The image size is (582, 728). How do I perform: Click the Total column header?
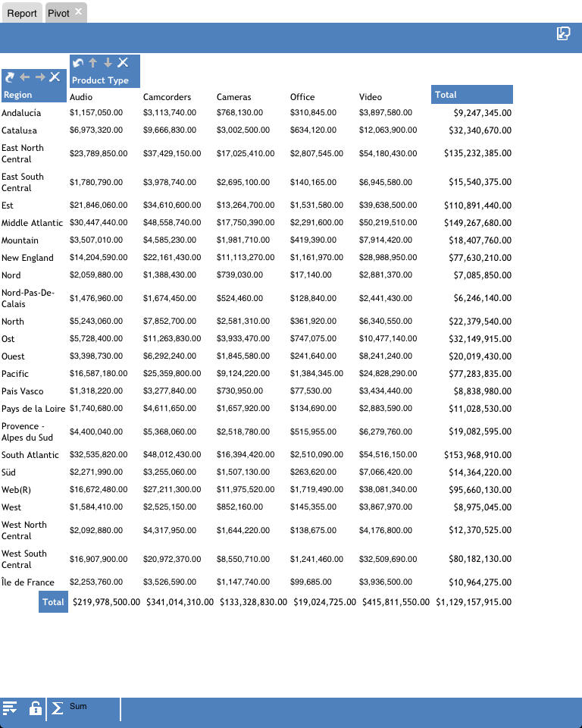click(x=471, y=94)
